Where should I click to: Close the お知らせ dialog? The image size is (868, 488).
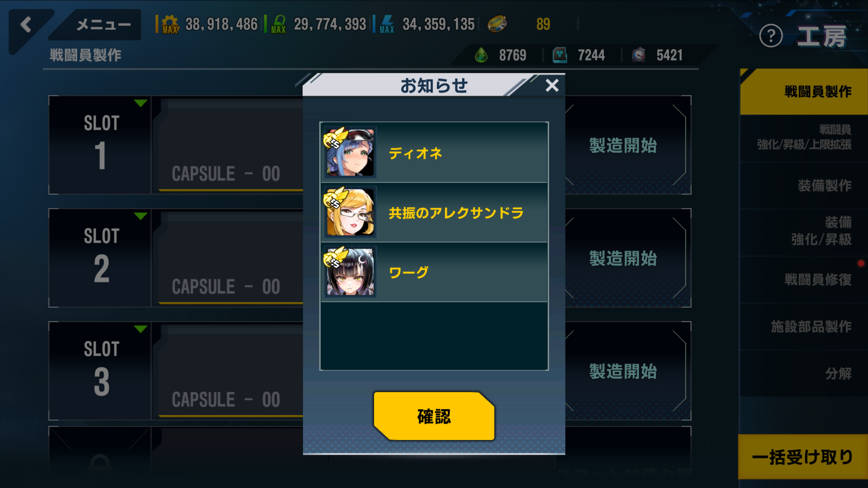click(552, 85)
